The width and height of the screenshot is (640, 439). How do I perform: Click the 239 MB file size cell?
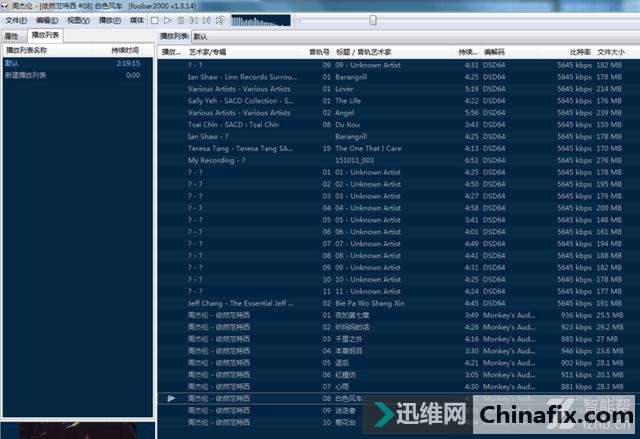pos(609,113)
